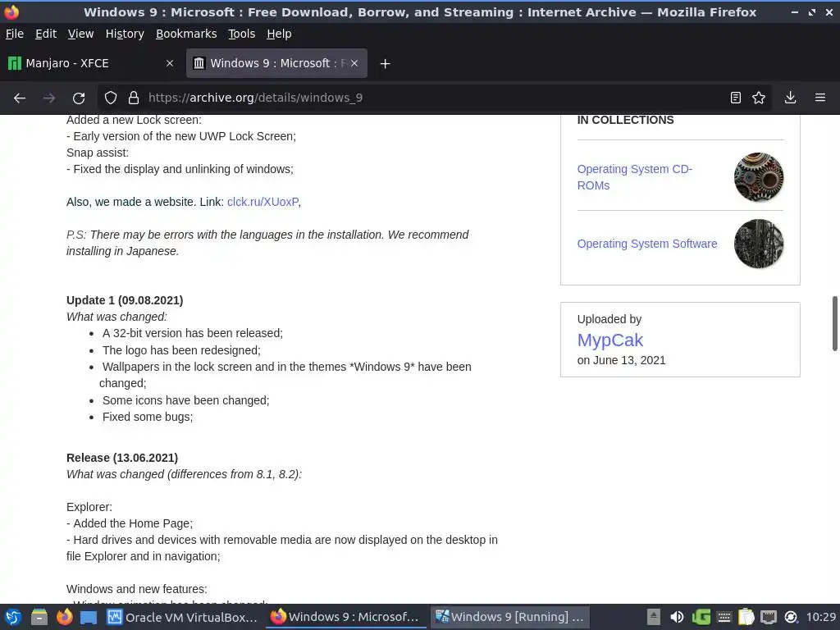This screenshot has height=630, width=840.
Task: Open the History menu
Action: click(x=125, y=34)
